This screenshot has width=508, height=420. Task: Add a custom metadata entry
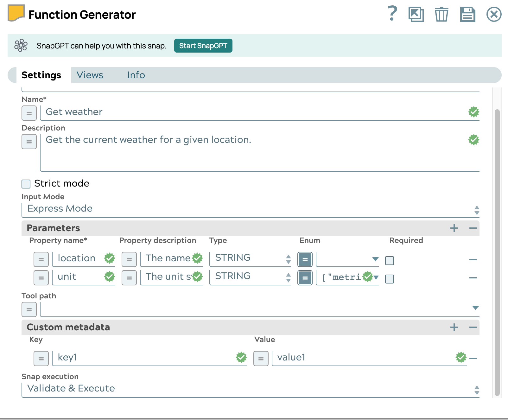click(x=454, y=327)
